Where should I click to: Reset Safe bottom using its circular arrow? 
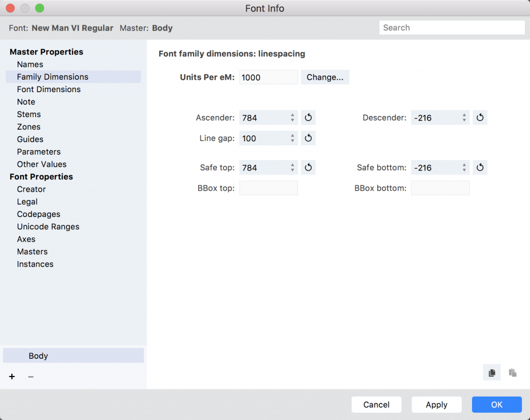point(480,168)
